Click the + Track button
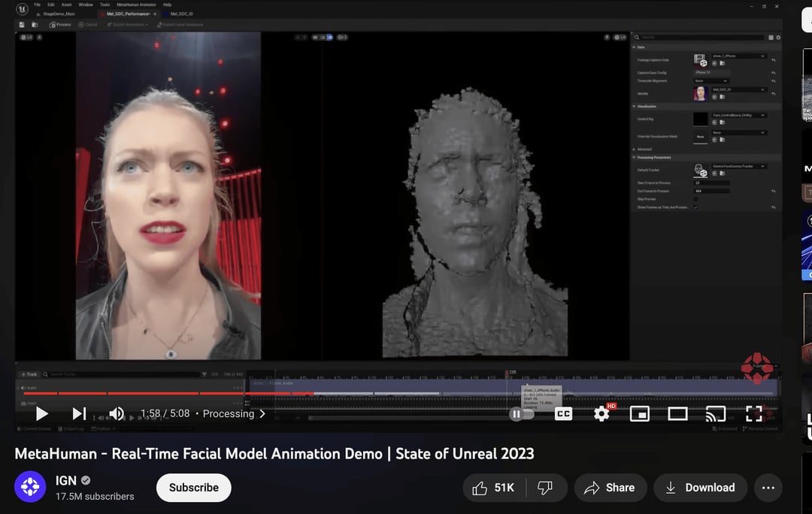Screen dimensions: 812x514 [x=29, y=374]
